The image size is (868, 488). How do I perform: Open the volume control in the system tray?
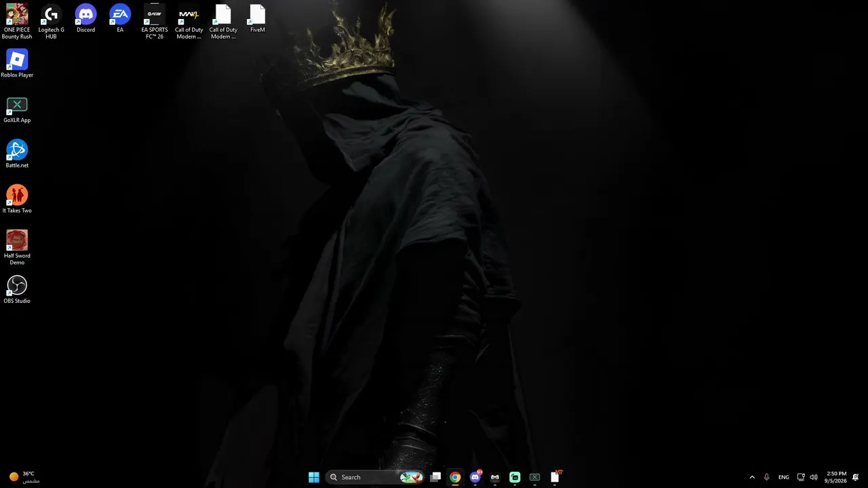click(x=814, y=477)
